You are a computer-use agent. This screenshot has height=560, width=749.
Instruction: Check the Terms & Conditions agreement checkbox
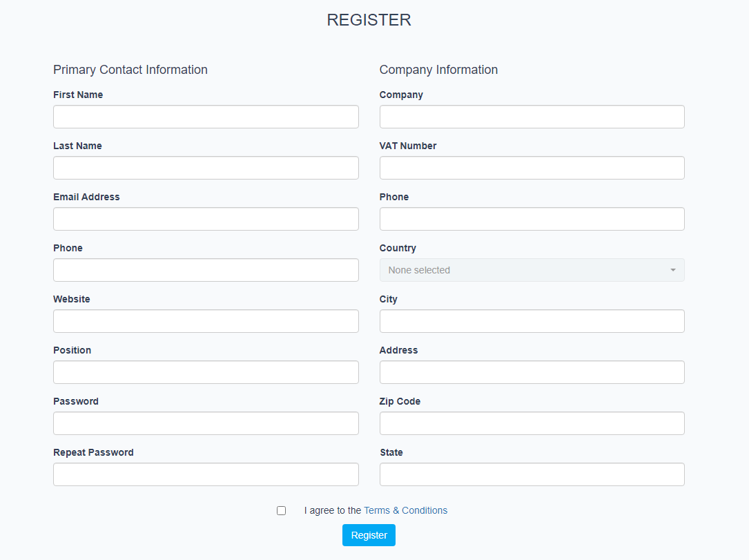tap(281, 511)
